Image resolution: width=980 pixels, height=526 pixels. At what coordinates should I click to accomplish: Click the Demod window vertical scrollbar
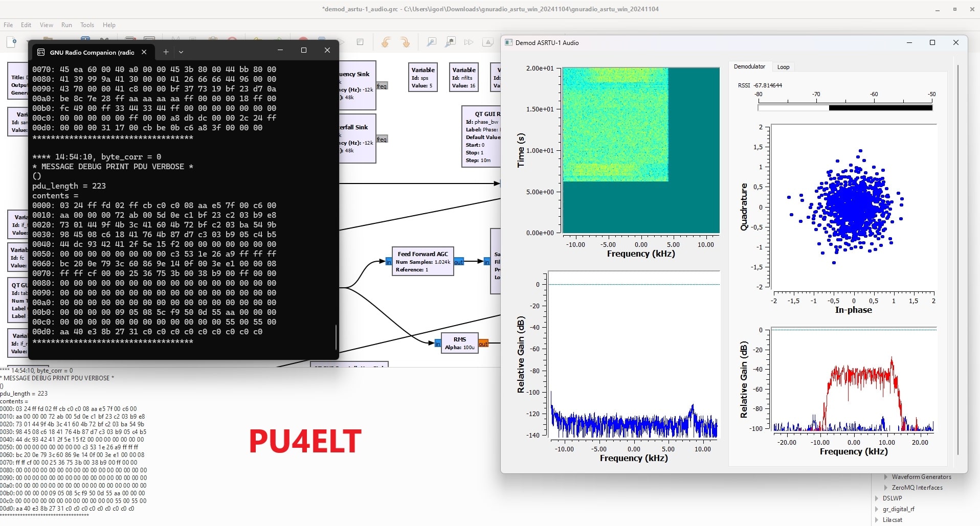(958, 260)
